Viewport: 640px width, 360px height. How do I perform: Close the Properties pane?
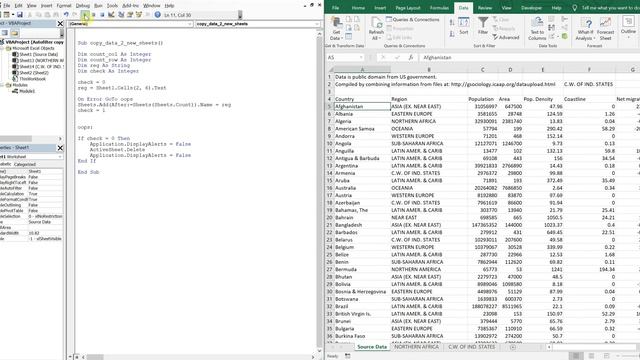tap(60, 148)
